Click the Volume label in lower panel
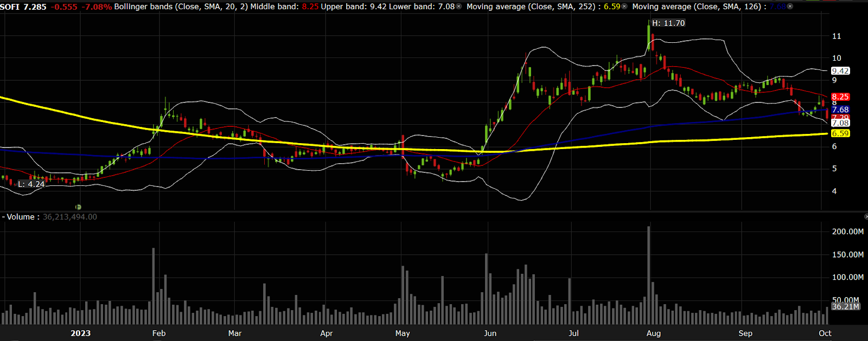868x341 pixels. coord(21,217)
